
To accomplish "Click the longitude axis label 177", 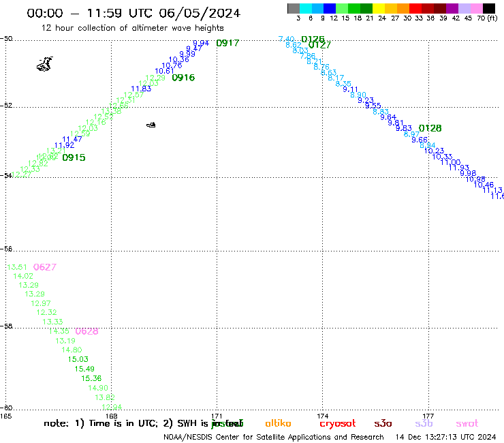I will [428, 416].
